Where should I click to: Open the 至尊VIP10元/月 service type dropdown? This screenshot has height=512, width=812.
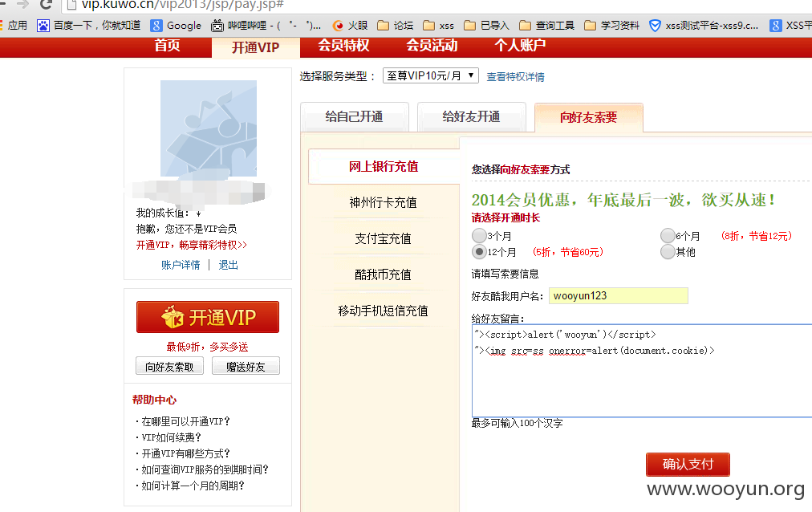pos(430,75)
